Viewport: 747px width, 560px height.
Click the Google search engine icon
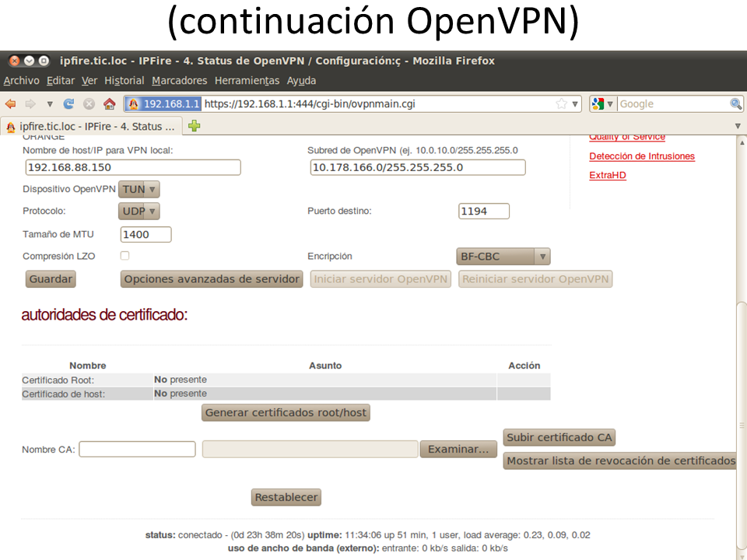click(598, 104)
